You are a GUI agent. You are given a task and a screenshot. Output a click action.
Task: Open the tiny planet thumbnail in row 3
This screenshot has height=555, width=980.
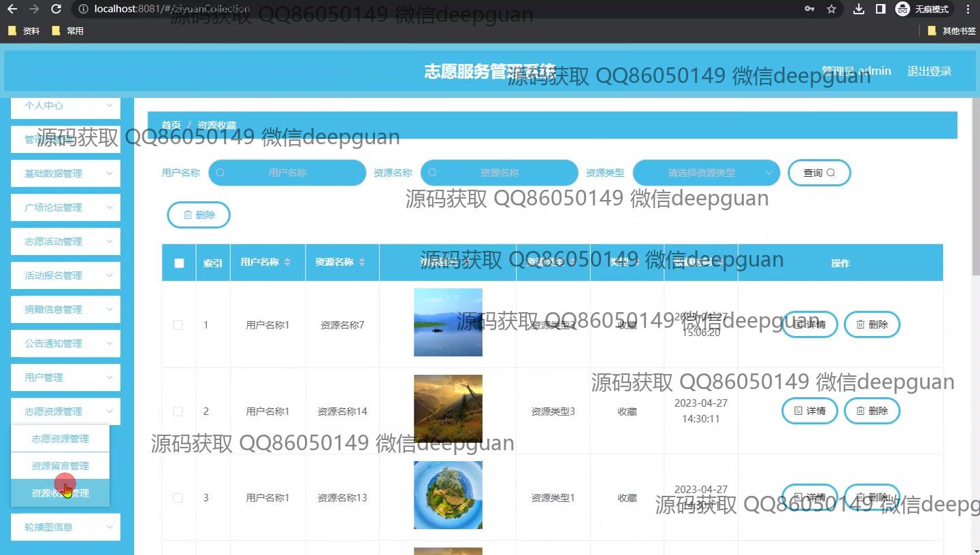448,495
